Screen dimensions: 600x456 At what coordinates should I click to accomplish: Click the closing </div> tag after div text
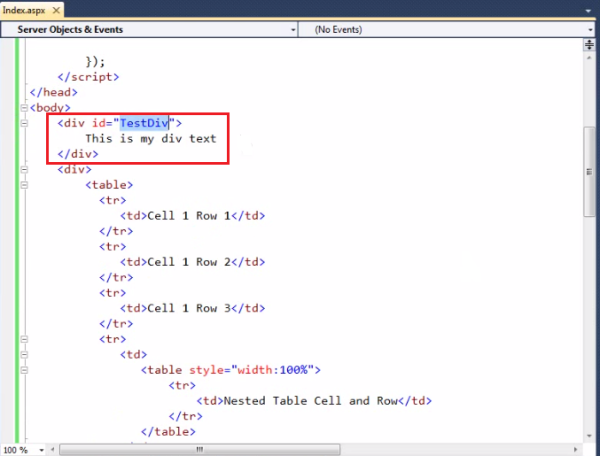coord(78,154)
